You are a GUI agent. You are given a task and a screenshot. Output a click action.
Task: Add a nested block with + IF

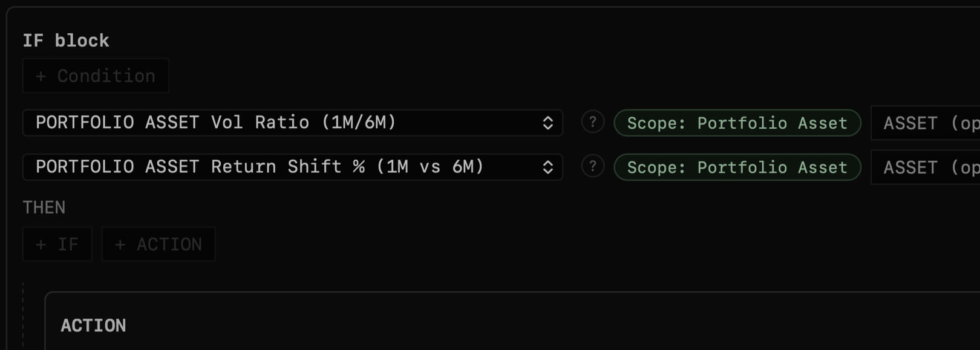click(x=57, y=244)
